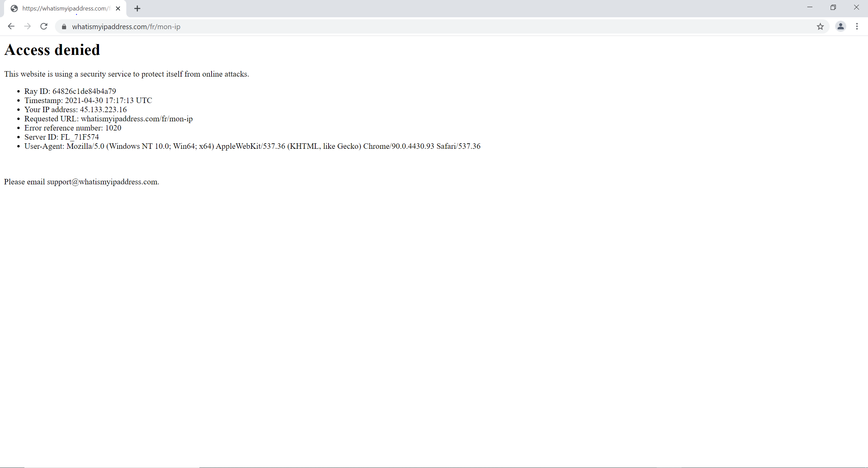Viewport: 868px width, 468px height.
Task: Click the globe favicon on the tab
Action: pos(14,8)
